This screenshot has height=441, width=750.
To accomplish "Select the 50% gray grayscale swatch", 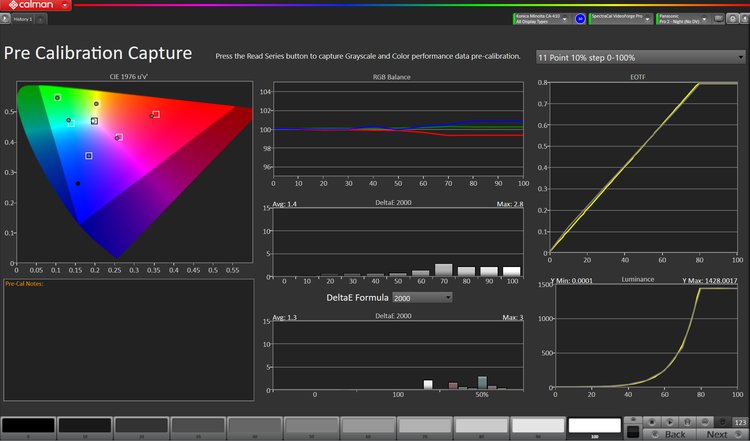I will point(311,426).
